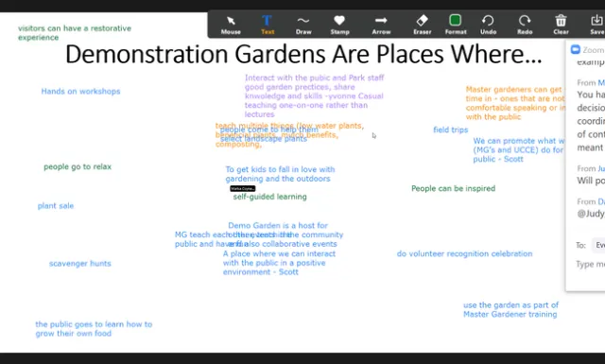The image size is (605, 364).
Task: Open the chat recipient 'To:' dropdown
Action: pyautogui.click(x=598, y=245)
